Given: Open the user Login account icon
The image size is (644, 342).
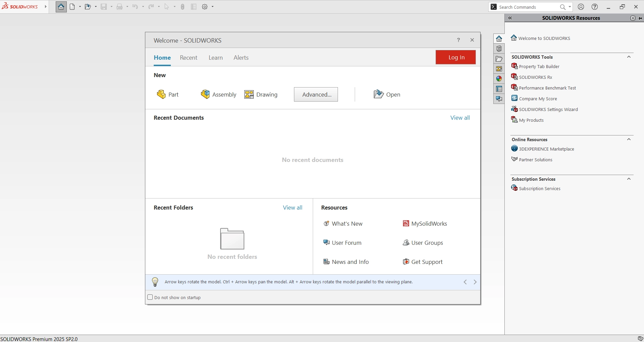Looking at the screenshot, I should pos(581,7).
